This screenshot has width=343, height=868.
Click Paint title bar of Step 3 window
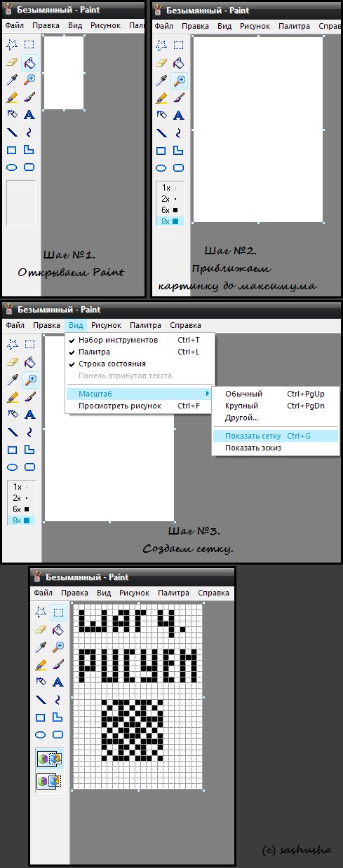171,309
